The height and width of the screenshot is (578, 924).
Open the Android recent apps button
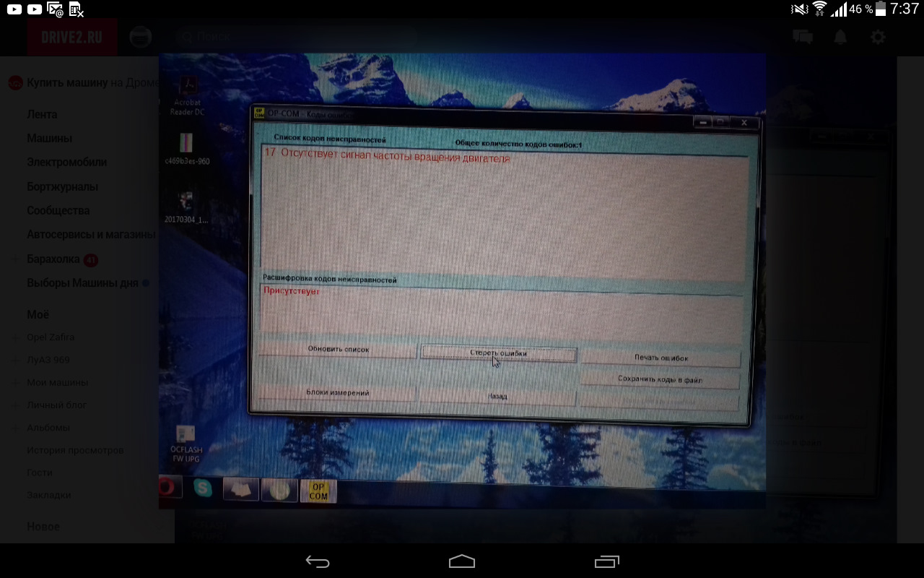(x=606, y=561)
